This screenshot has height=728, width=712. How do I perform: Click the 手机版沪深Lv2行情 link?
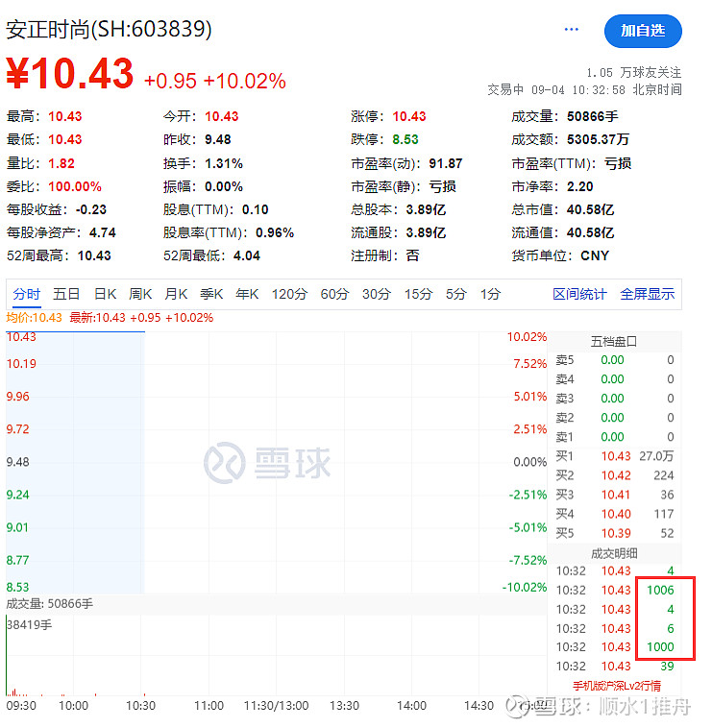pyautogui.click(x=616, y=686)
